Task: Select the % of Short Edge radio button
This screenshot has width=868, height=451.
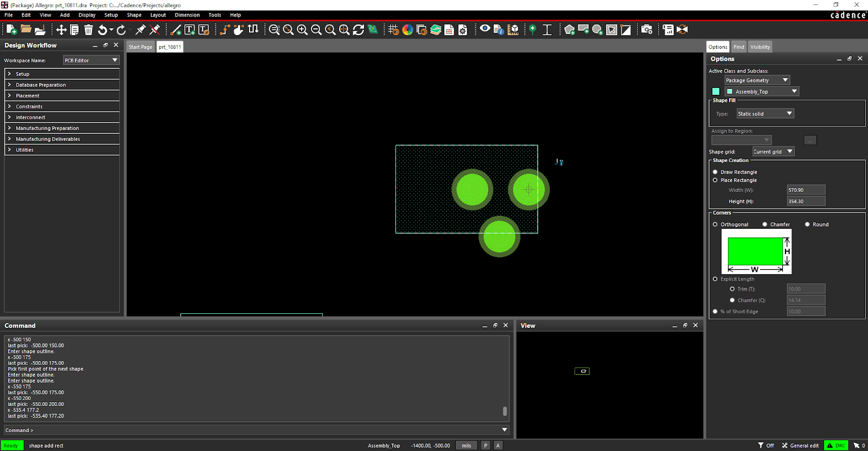Action: [x=715, y=312]
